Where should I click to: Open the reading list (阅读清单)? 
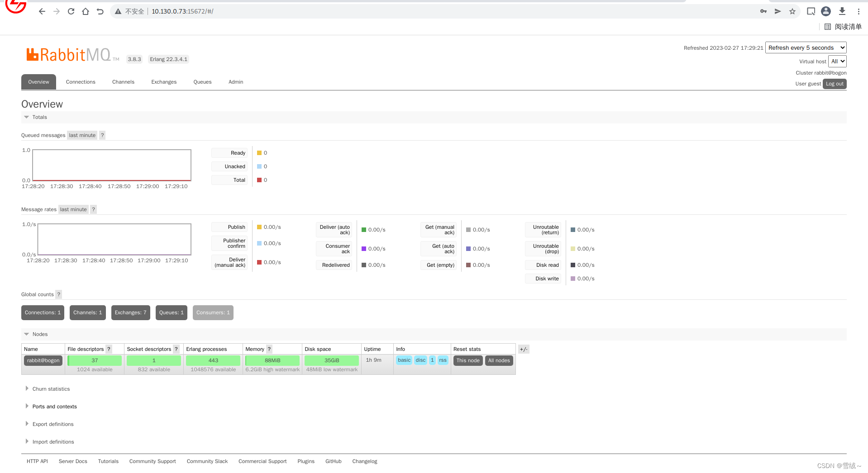[843, 27]
